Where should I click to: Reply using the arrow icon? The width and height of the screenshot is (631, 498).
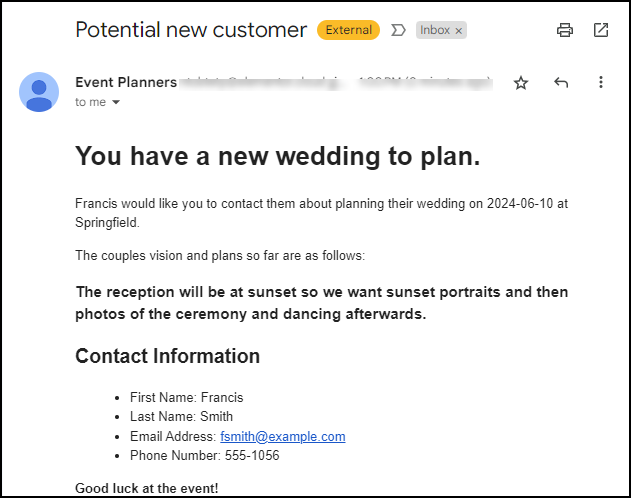(x=561, y=82)
